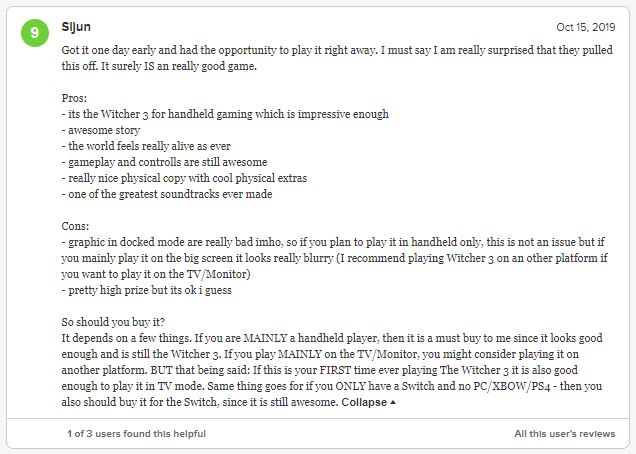
Task: Open All this user's reviews
Action: (x=565, y=434)
